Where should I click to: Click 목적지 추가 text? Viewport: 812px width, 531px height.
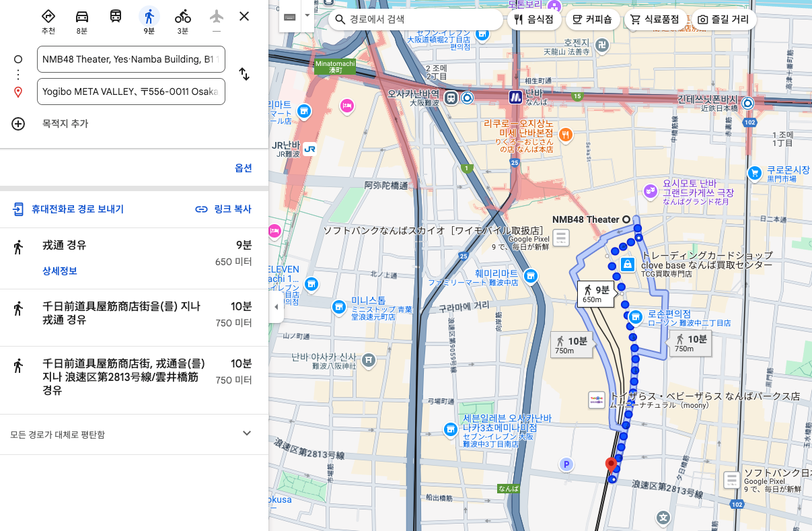click(65, 124)
